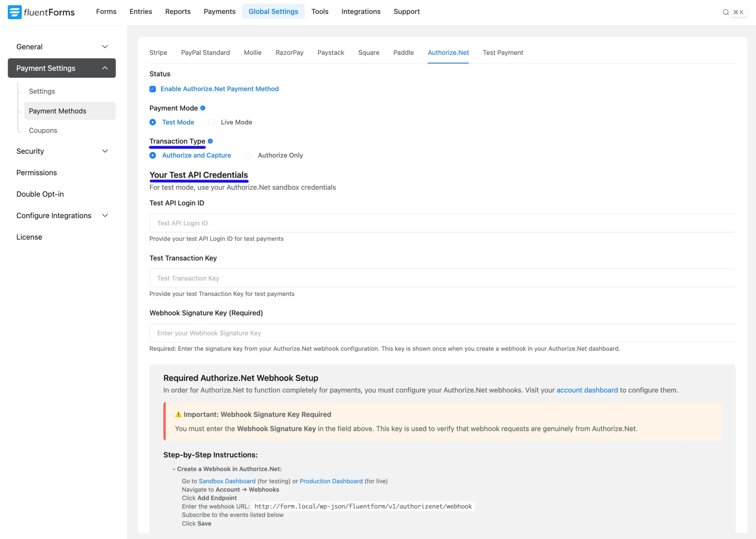Click the Payment Mode info icon

tap(203, 108)
